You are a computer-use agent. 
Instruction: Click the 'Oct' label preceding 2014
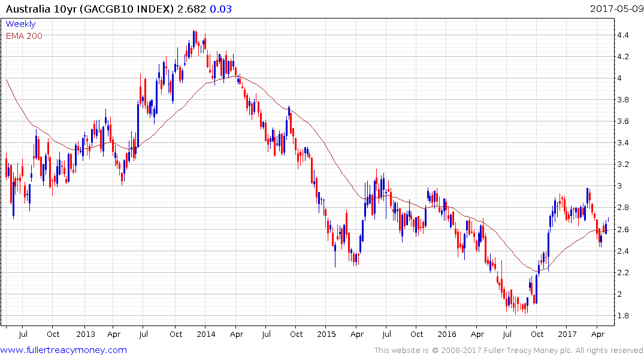[176, 334]
